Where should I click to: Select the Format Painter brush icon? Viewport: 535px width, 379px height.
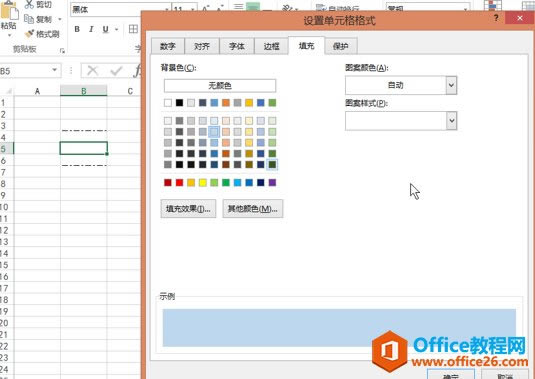coord(30,34)
